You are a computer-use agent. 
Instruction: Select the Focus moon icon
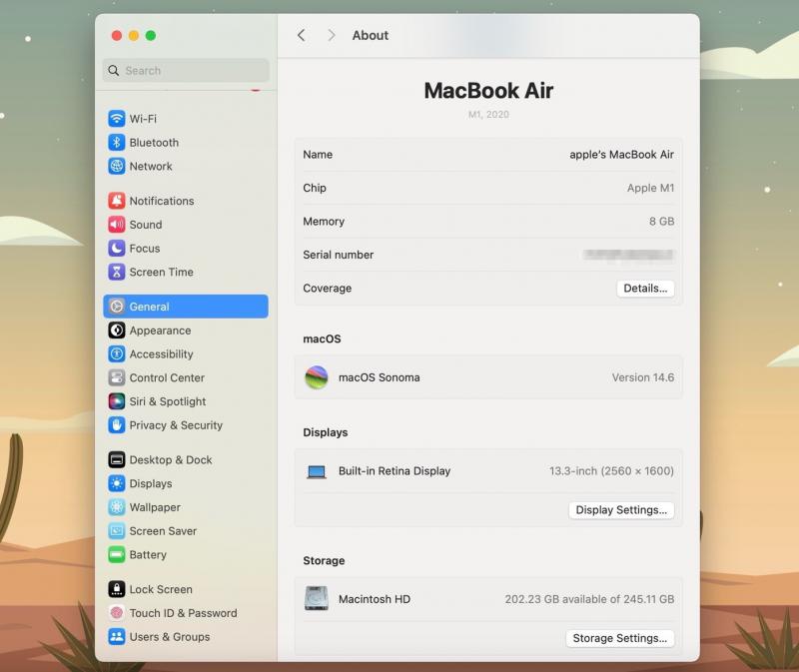(x=116, y=248)
